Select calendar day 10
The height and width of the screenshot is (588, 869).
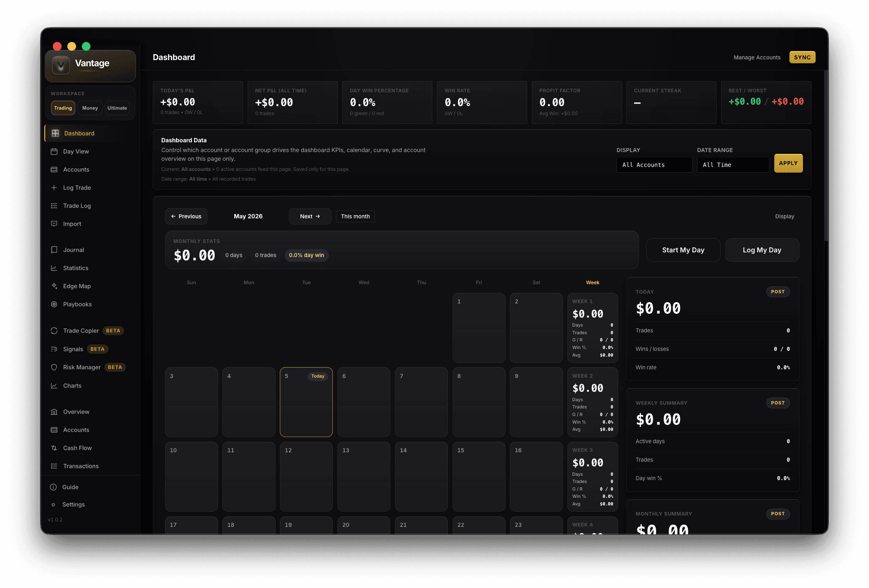tap(191, 476)
